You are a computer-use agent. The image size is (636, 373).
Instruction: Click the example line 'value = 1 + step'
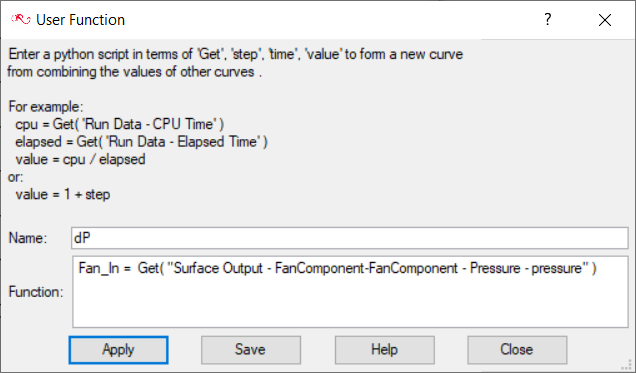(x=63, y=195)
